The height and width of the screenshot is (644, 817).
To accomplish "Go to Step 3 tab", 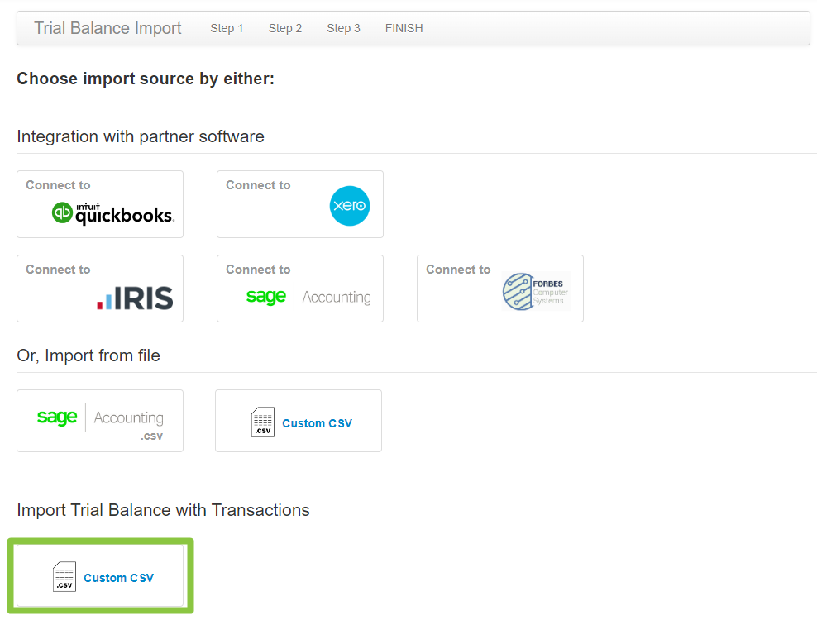I will point(343,28).
